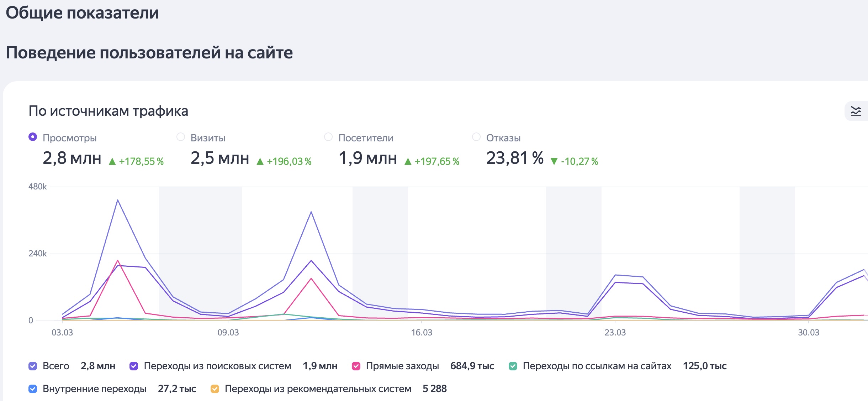The image size is (868, 401).
Task: Select the Визиты radio button
Action: point(181,137)
